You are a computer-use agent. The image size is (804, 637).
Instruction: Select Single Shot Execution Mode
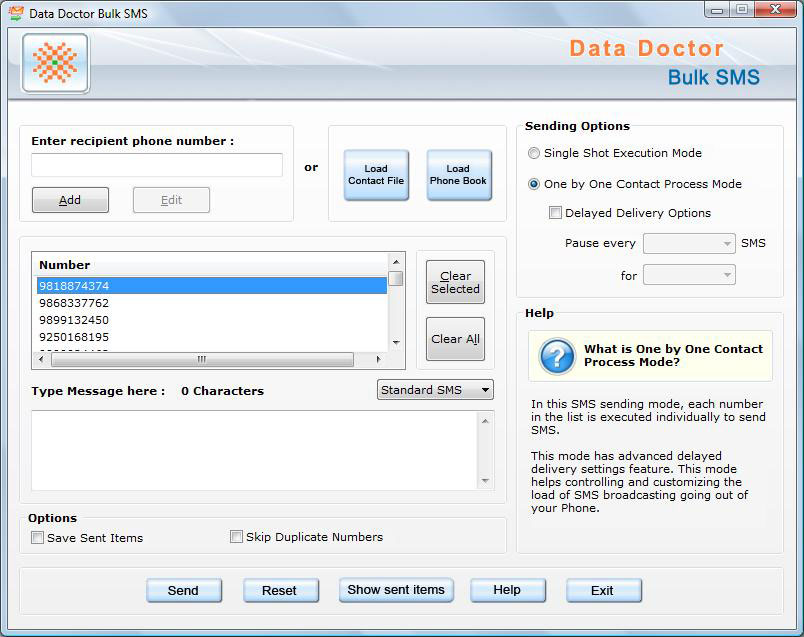point(534,153)
